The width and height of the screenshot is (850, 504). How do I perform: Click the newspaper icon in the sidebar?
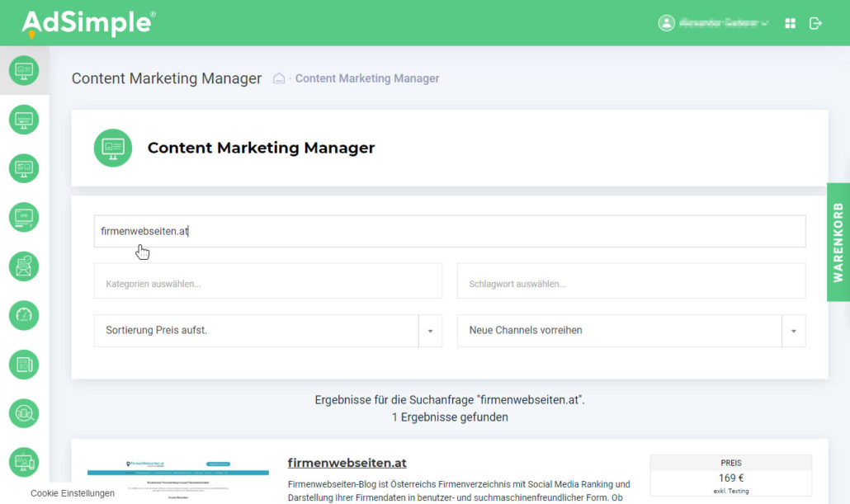click(24, 364)
